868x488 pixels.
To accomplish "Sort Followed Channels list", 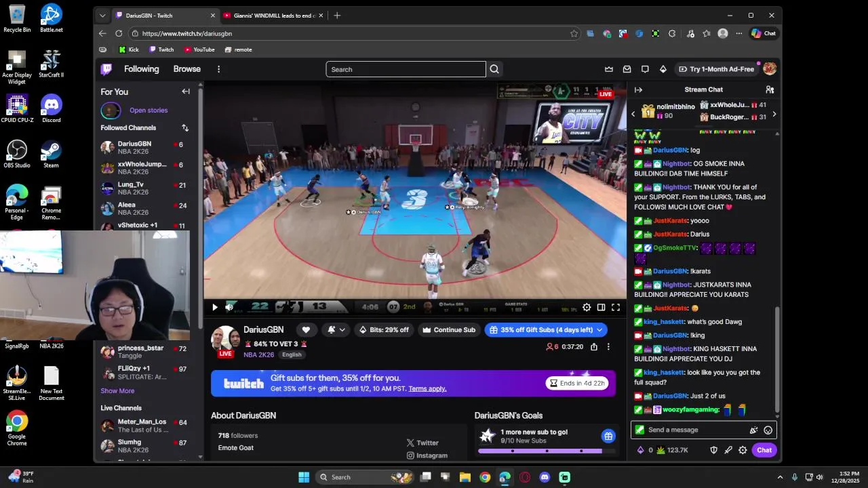I will click(185, 127).
